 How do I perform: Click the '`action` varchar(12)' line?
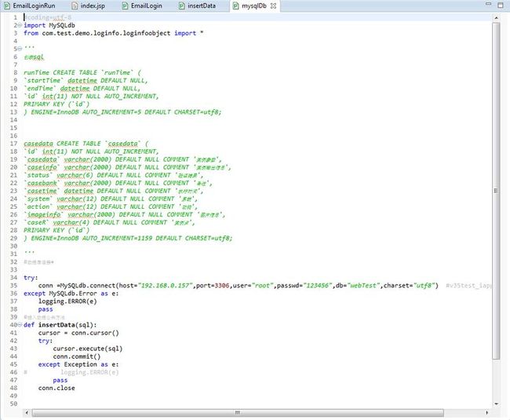tap(111, 206)
